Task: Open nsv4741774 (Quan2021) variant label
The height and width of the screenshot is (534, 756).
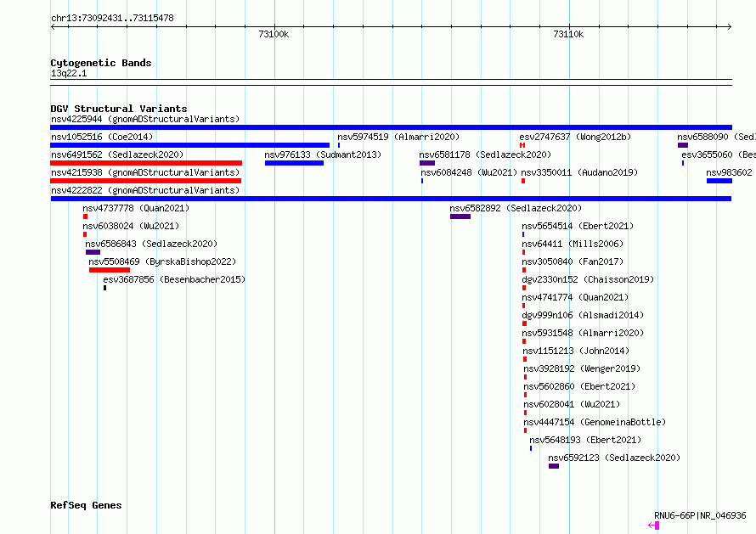Action: pos(575,297)
